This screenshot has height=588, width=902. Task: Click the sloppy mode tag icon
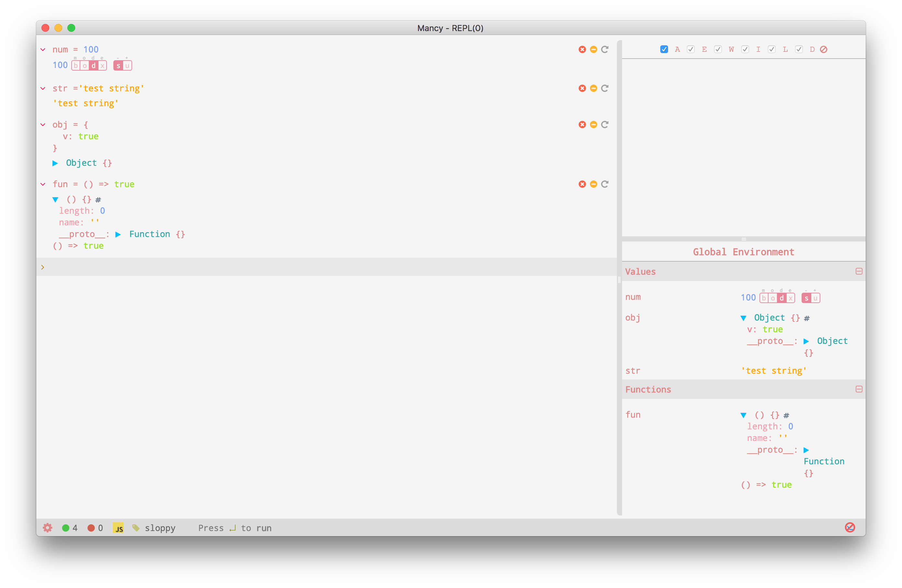point(136,528)
